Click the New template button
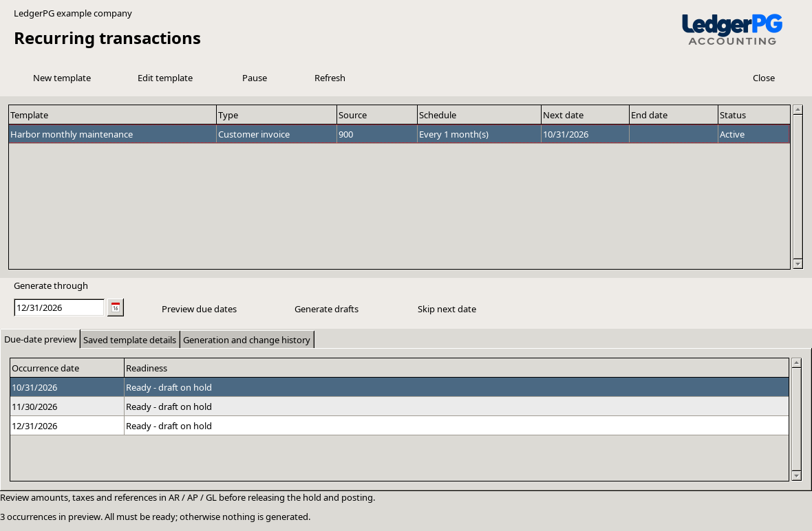The height and width of the screenshot is (531, 812). pyautogui.click(x=62, y=78)
